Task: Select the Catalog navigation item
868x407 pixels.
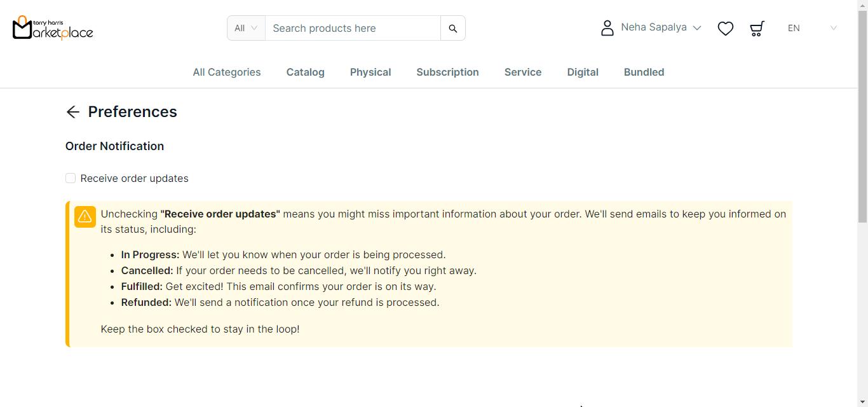Action: click(x=306, y=72)
